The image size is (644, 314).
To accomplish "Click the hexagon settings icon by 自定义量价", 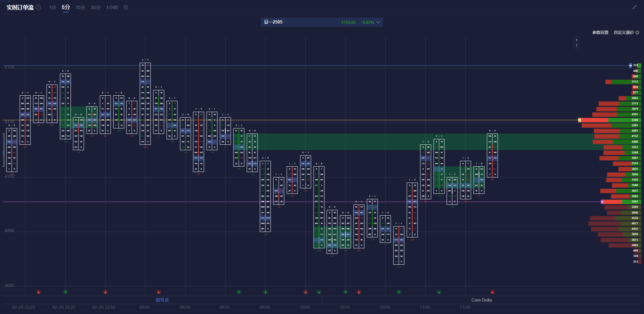I will tap(637, 33).
